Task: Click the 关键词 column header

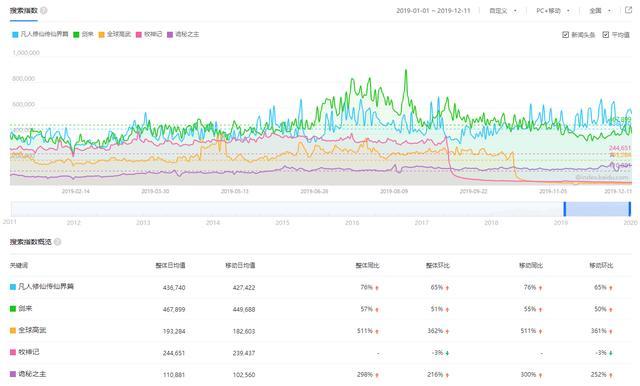Action: [19, 265]
